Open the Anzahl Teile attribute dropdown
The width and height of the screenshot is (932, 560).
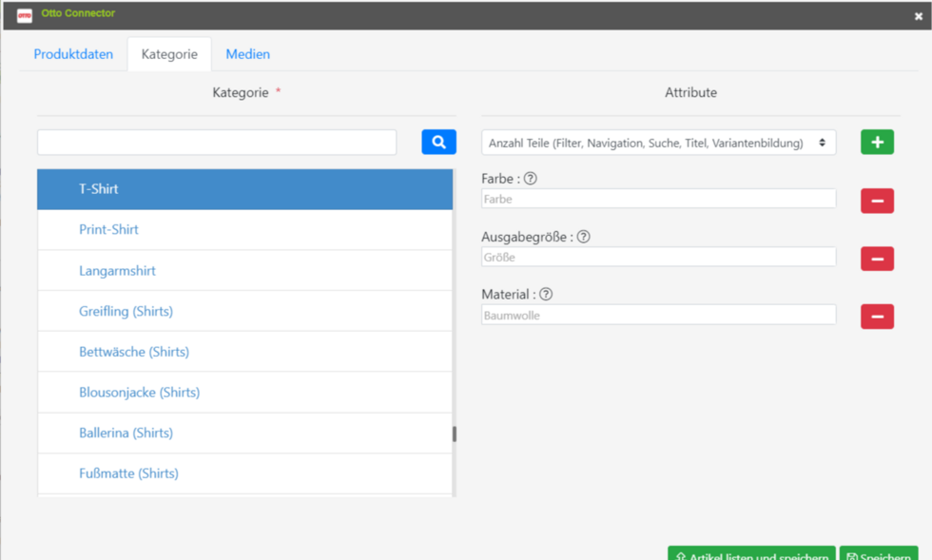coord(658,143)
